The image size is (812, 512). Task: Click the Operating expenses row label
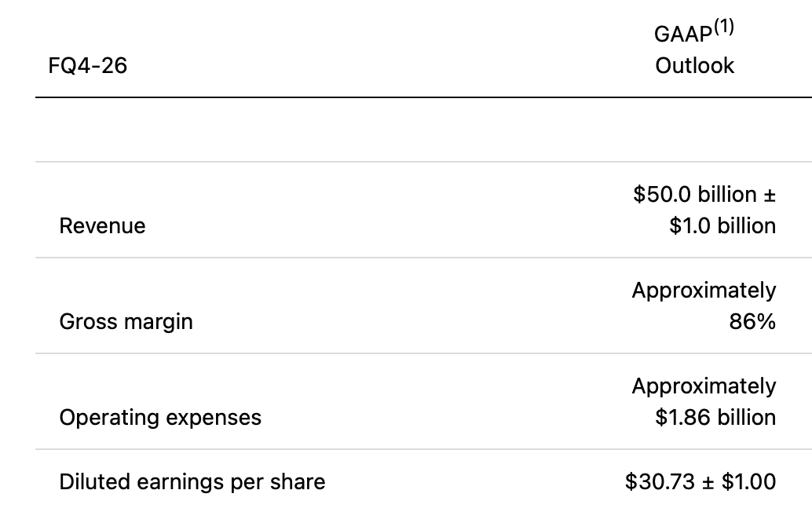click(160, 418)
